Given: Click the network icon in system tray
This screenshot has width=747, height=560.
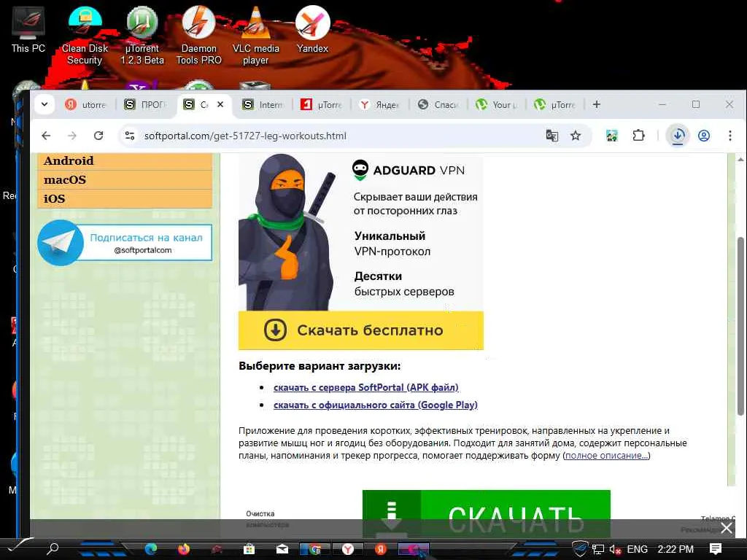Looking at the screenshot, I should click(598, 550).
